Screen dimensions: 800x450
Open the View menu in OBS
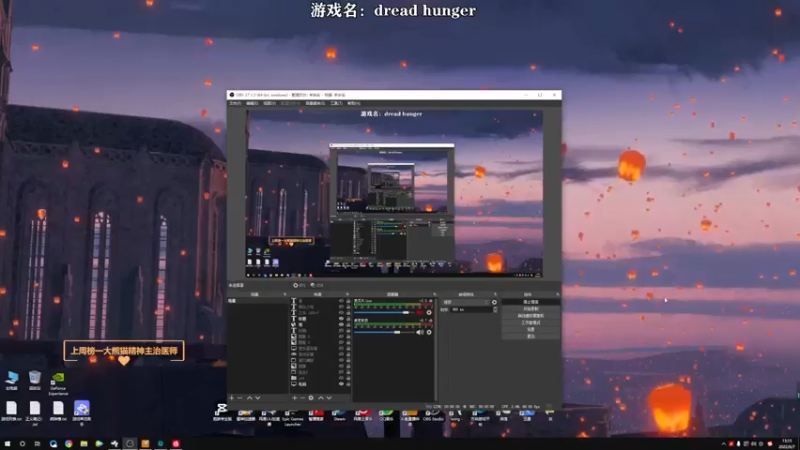269,103
